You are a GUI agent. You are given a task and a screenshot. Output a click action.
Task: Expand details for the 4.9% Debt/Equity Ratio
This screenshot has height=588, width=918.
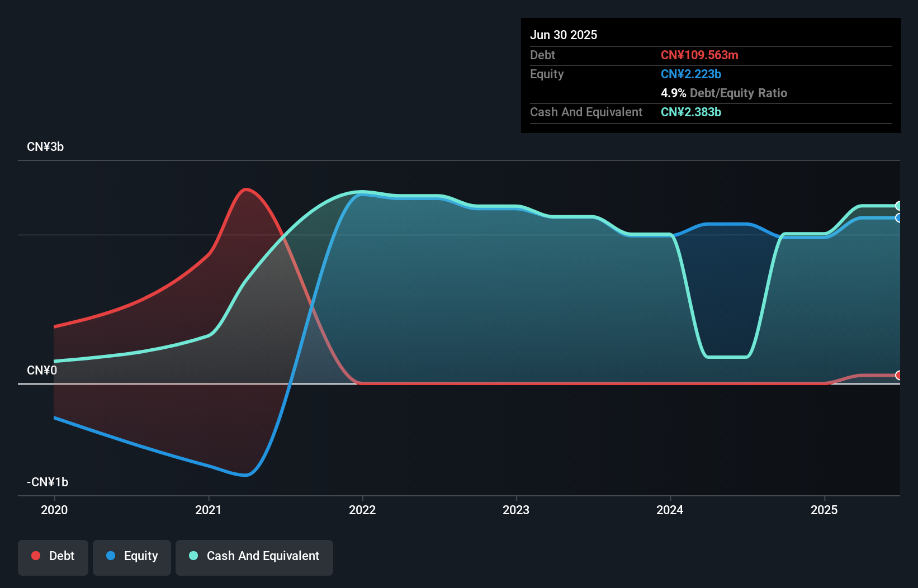[725, 93]
